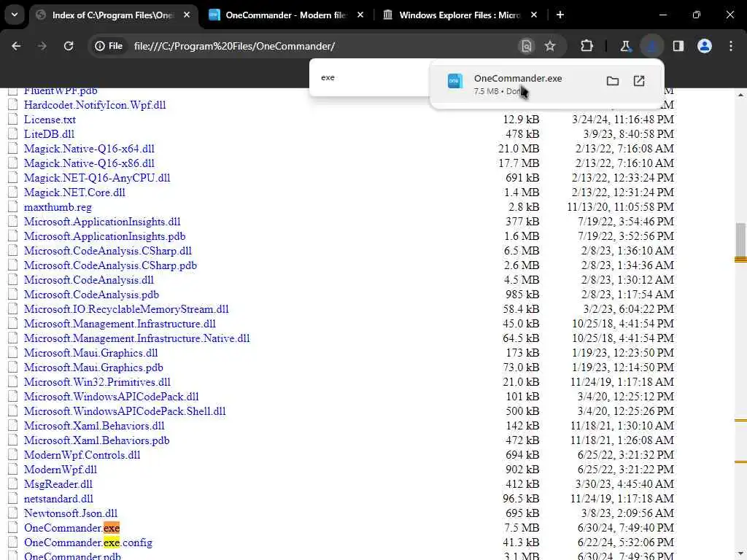Open Microsoft.Xaml.Behaviors.pdb link

97,440
